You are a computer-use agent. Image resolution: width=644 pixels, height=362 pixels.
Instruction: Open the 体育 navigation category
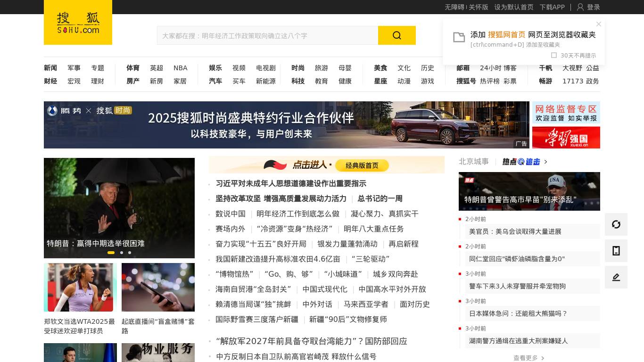(x=133, y=68)
